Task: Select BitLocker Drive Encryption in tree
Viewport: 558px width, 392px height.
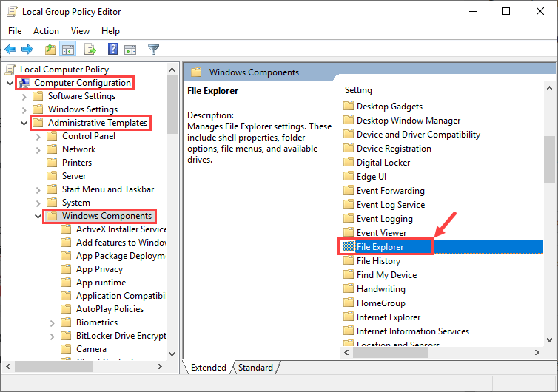Action: point(121,336)
